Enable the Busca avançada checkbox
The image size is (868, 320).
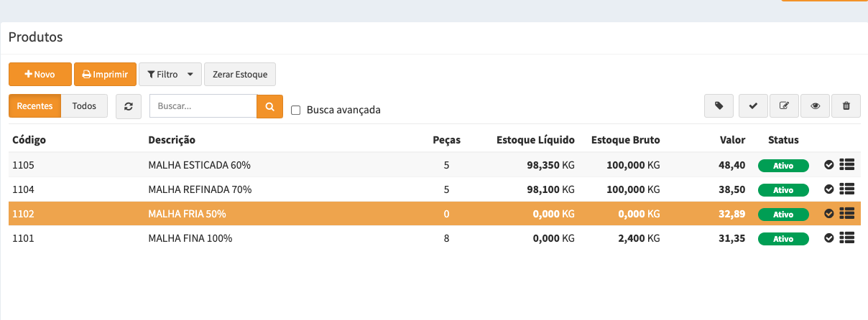(295, 110)
